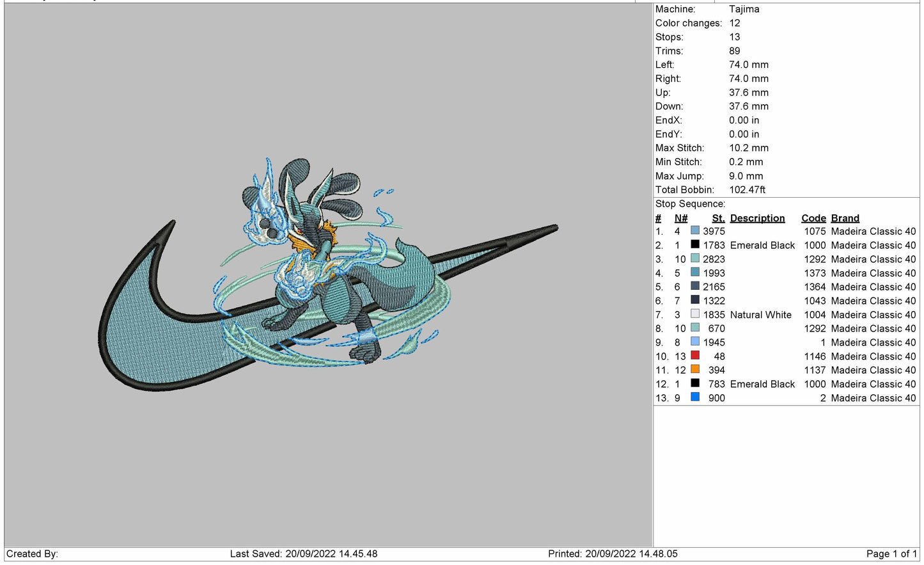The width and height of the screenshot is (924, 565).
Task: Click the Description column header
Action: 757,218
